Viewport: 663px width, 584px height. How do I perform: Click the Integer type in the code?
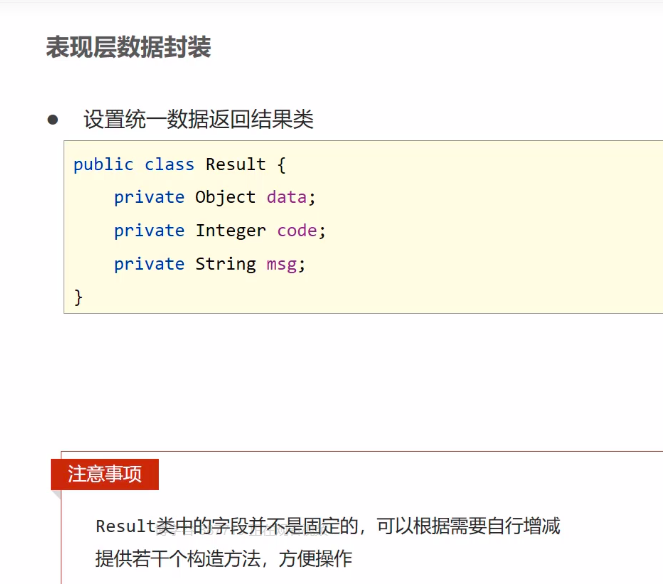tap(230, 230)
